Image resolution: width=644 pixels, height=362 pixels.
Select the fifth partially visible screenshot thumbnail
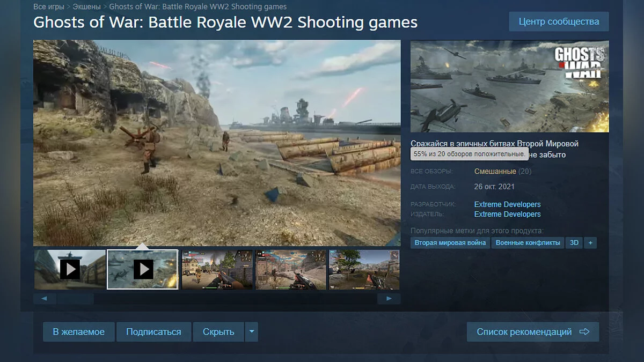tap(364, 269)
